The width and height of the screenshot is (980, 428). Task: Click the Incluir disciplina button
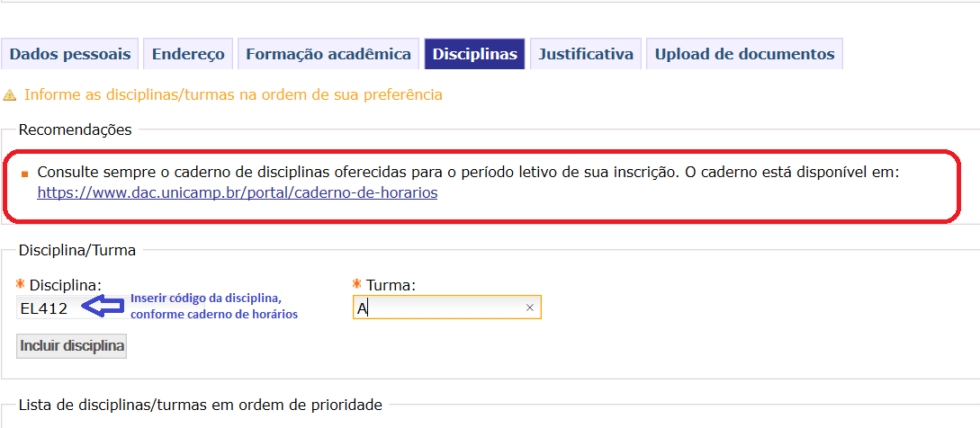[72, 346]
